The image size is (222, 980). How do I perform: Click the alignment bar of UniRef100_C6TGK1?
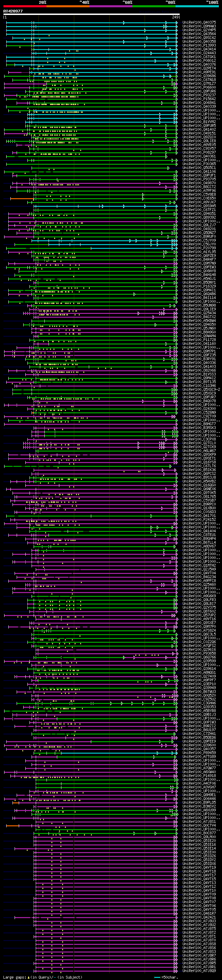[92, 57]
